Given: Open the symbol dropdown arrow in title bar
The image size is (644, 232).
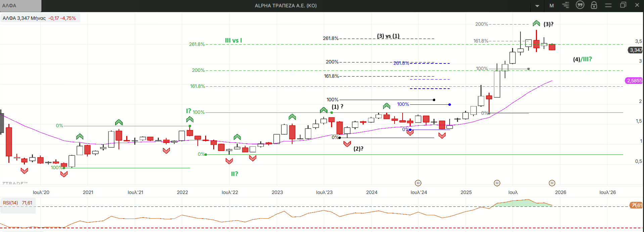Looking at the screenshot, I should (x=537, y=6).
